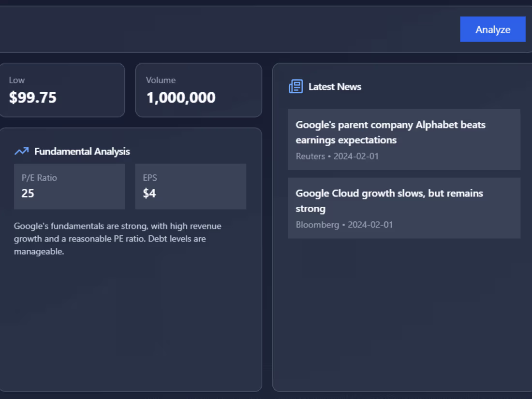Click the Low price card
Image resolution: width=532 pixels, height=399 pixels.
pos(62,90)
